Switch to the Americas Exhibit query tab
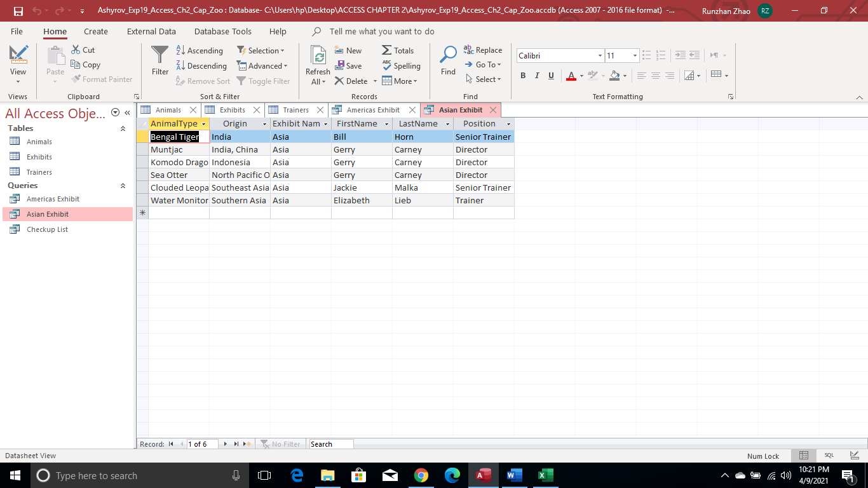The width and height of the screenshot is (868, 488). coord(373,110)
